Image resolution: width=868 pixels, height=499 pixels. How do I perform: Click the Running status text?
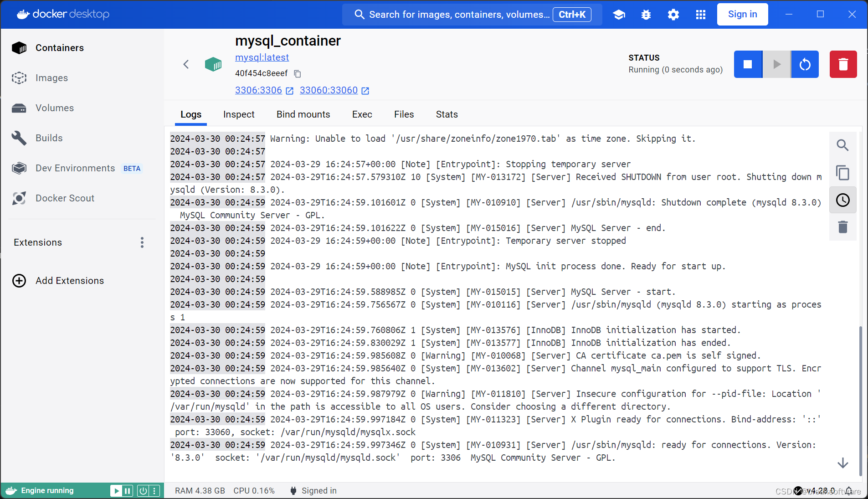pyautogui.click(x=676, y=70)
